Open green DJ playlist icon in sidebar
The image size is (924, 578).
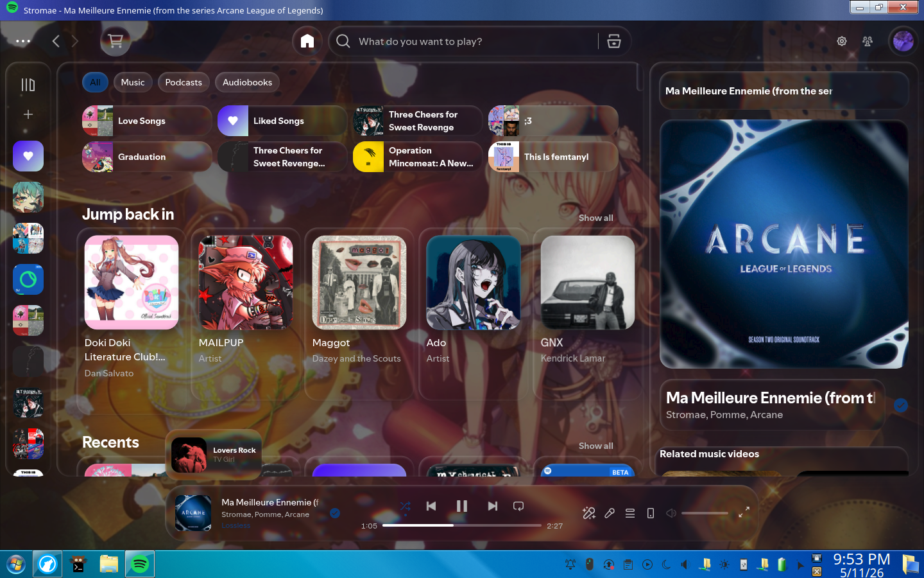pos(28,279)
